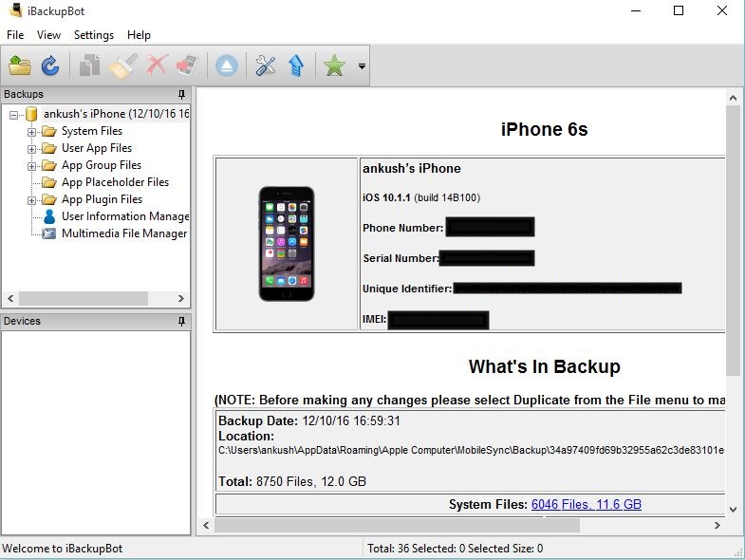Open the View menu
The image size is (745, 560).
coord(48,35)
